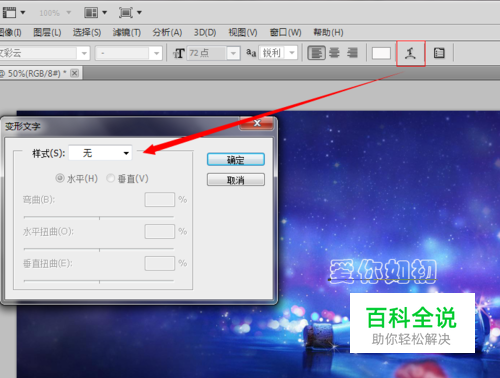The width and height of the screenshot is (500, 378).
Task: Select the 垂直(V) radio button
Action: coord(111,178)
